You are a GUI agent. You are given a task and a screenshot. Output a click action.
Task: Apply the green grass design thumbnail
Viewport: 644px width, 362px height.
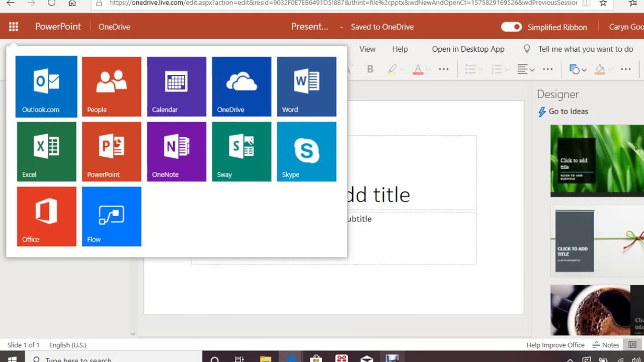[597, 160]
